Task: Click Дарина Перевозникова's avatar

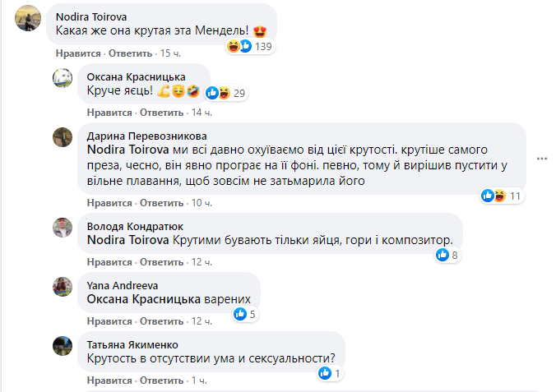Action: click(63, 137)
